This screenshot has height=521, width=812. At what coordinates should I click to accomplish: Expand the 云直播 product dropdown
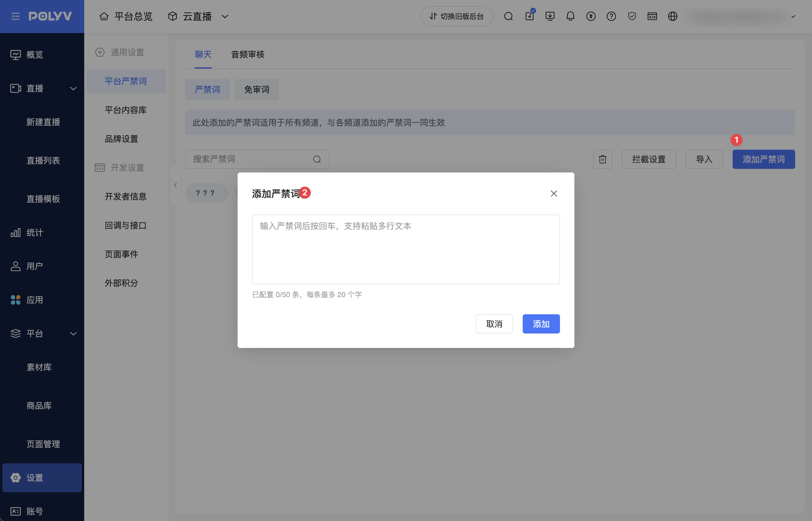[225, 16]
